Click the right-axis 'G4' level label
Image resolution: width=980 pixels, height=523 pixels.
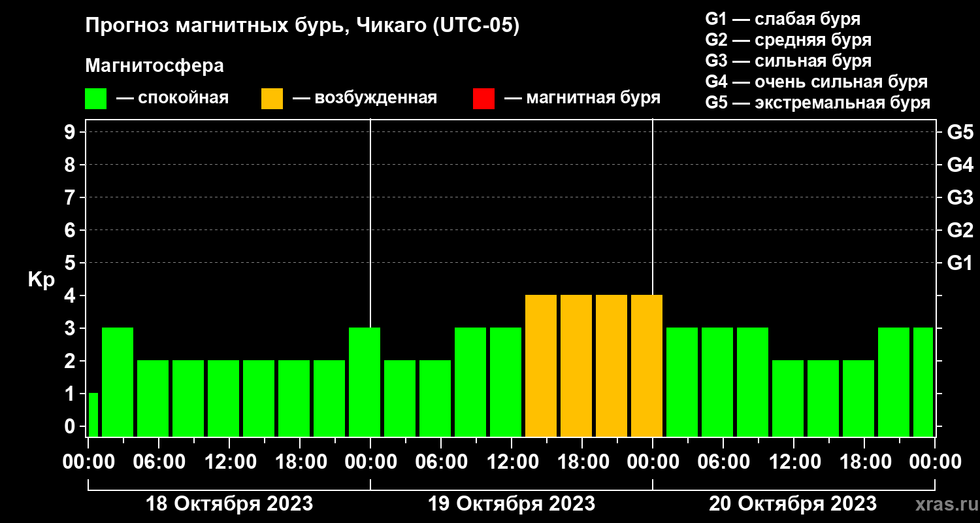point(960,165)
